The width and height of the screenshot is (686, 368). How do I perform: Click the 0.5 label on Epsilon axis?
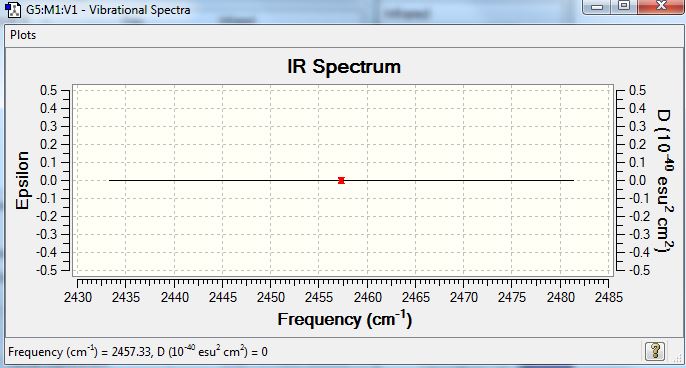click(49, 91)
